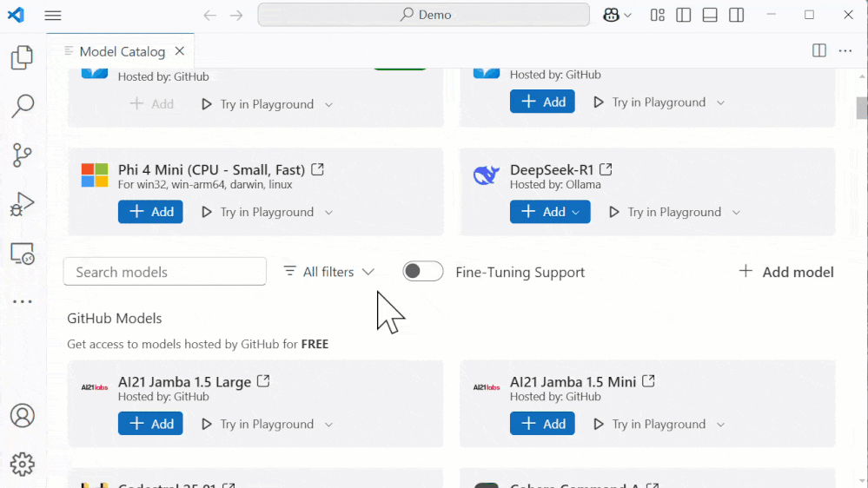Image resolution: width=868 pixels, height=488 pixels.
Task: Expand DeepSeek-R1 playground chevron
Action: 736,213
